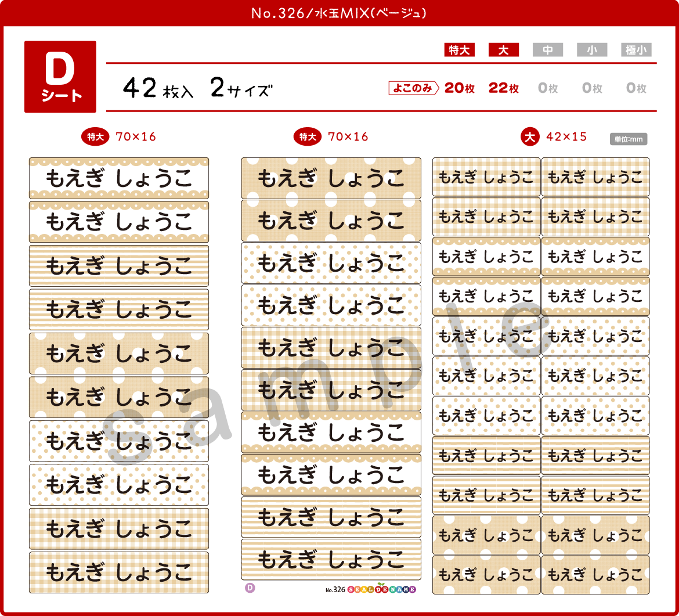Select the red 大 size badge above 22枚

(504, 50)
